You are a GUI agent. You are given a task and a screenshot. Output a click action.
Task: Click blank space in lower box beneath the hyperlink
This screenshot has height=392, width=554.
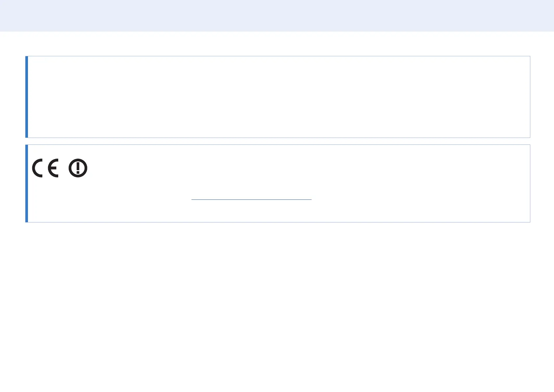tap(251, 211)
